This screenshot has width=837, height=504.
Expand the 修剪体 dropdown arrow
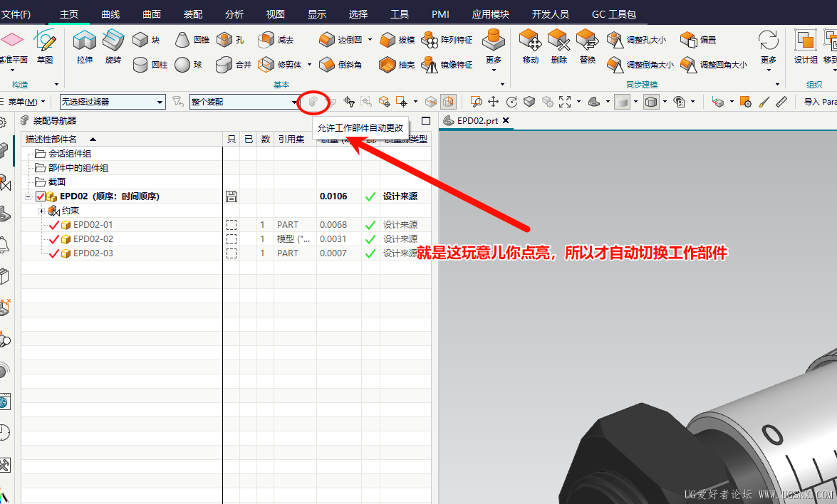pyautogui.click(x=309, y=65)
